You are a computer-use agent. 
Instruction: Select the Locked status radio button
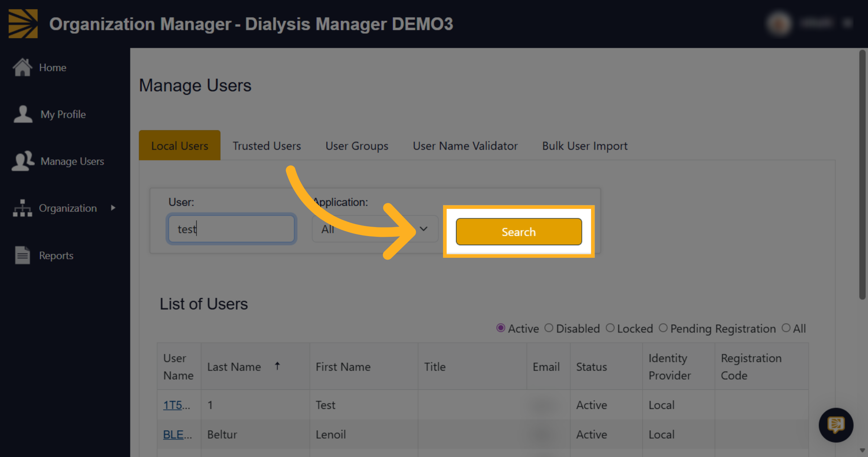(610, 328)
